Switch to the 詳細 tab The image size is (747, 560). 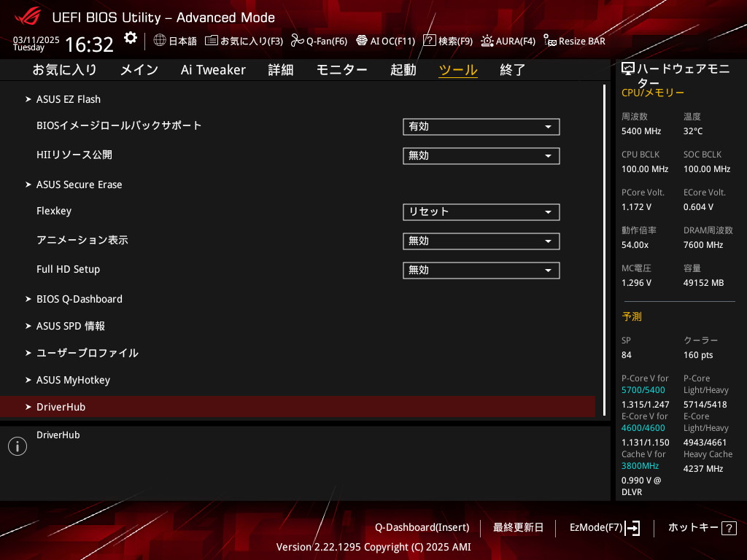coord(281,70)
